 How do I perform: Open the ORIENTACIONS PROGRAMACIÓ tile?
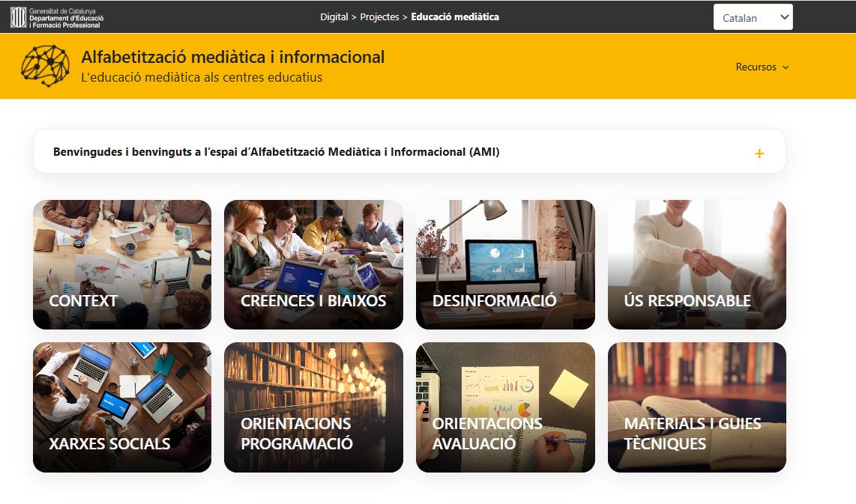[313, 407]
